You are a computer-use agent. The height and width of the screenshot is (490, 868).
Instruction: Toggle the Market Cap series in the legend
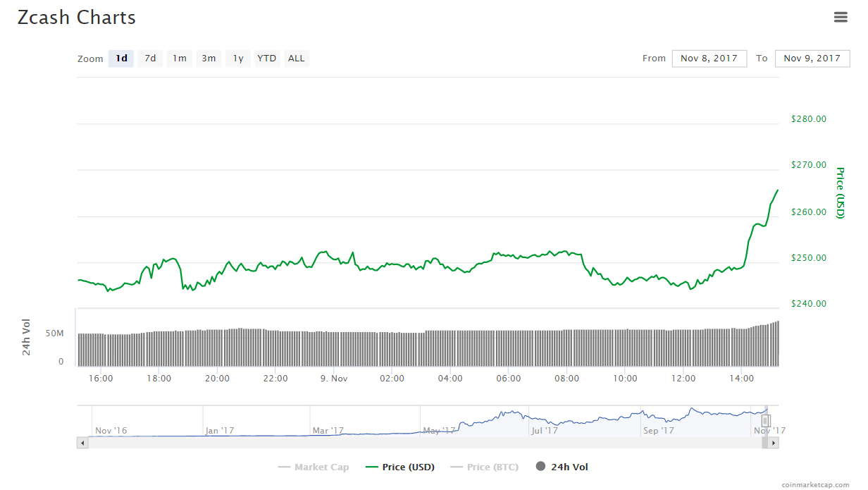(314, 467)
